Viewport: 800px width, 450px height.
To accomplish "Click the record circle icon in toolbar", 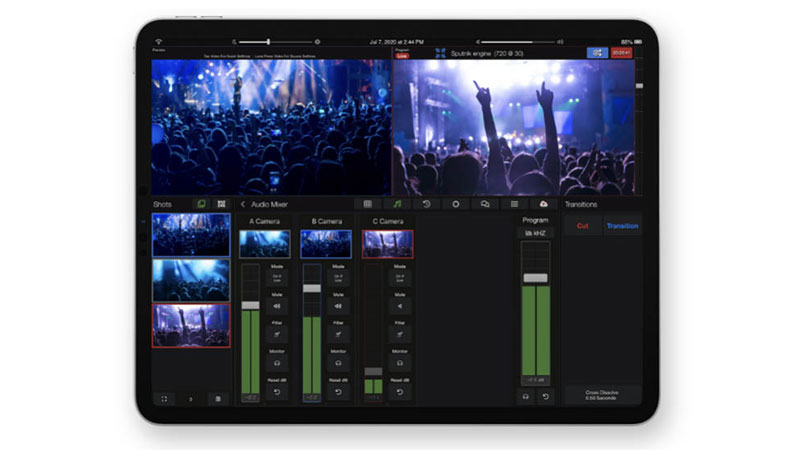I will click(x=455, y=204).
